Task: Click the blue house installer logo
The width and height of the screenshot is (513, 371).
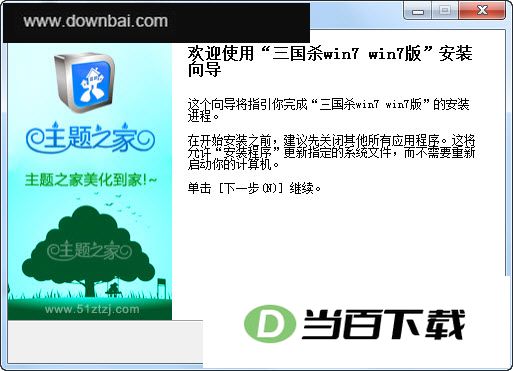Action: coord(85,82)
